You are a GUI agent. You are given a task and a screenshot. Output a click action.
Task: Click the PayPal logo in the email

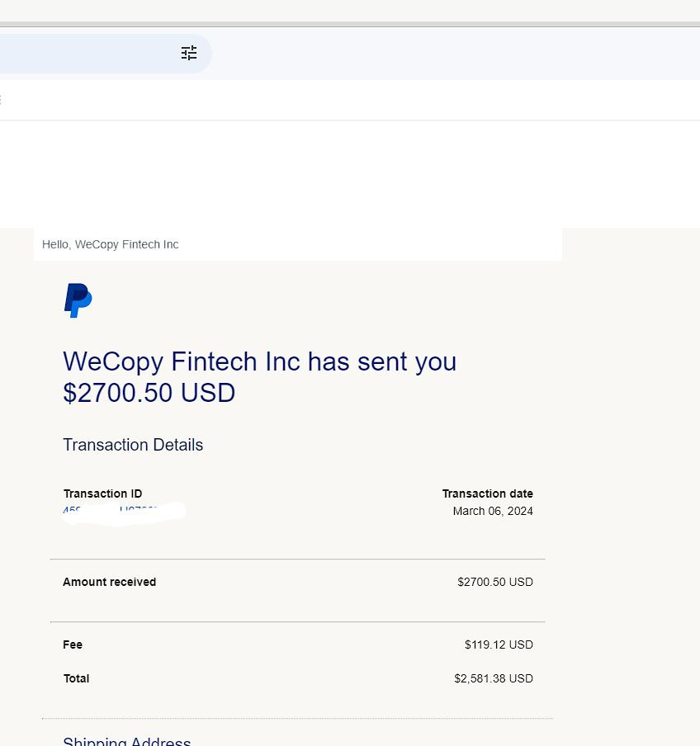pyautogui.click(x=78, y=300)
